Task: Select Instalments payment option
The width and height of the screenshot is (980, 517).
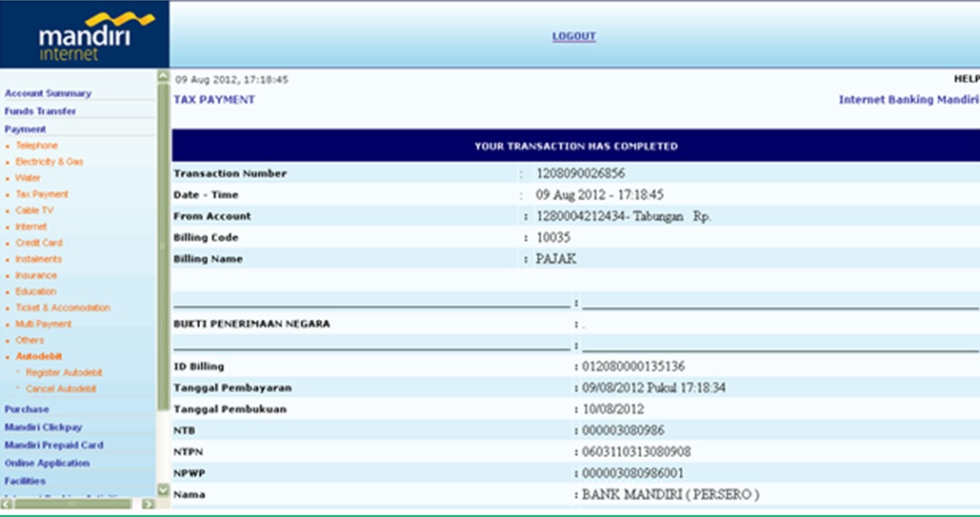Action: pyautogui.click(x=38, y=259)
